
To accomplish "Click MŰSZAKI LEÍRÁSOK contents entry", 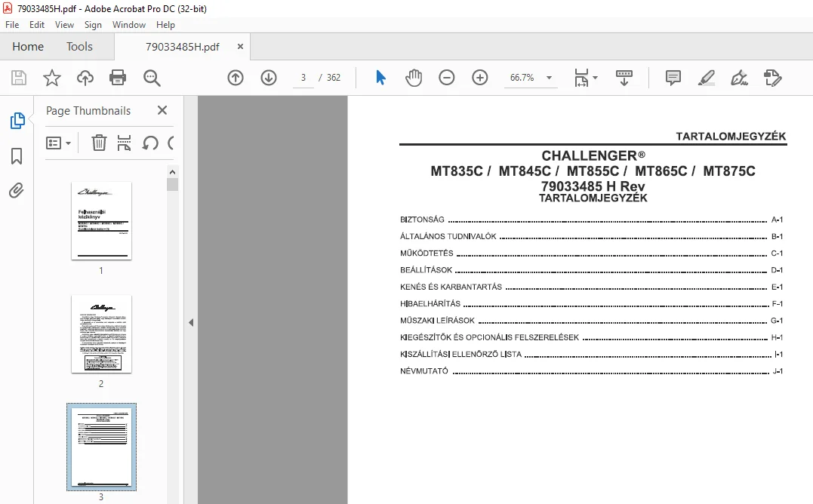I will click(x=591, y=321).
